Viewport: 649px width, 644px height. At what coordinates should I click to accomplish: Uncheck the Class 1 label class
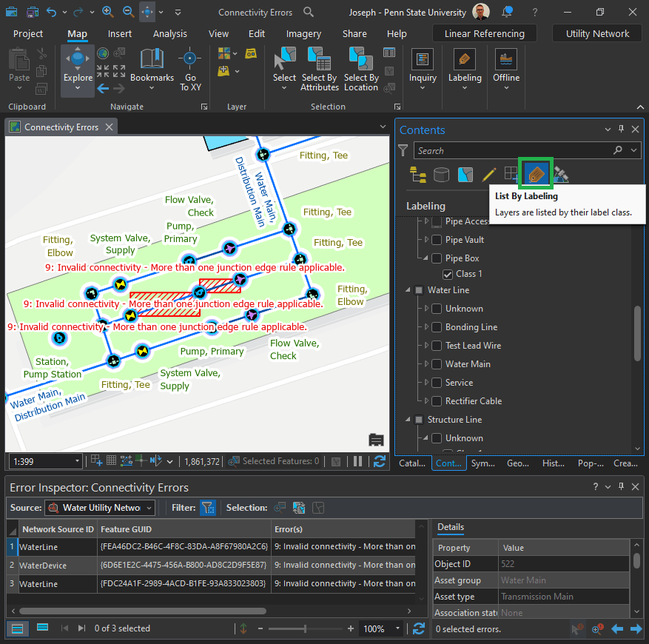coord(448,274)
